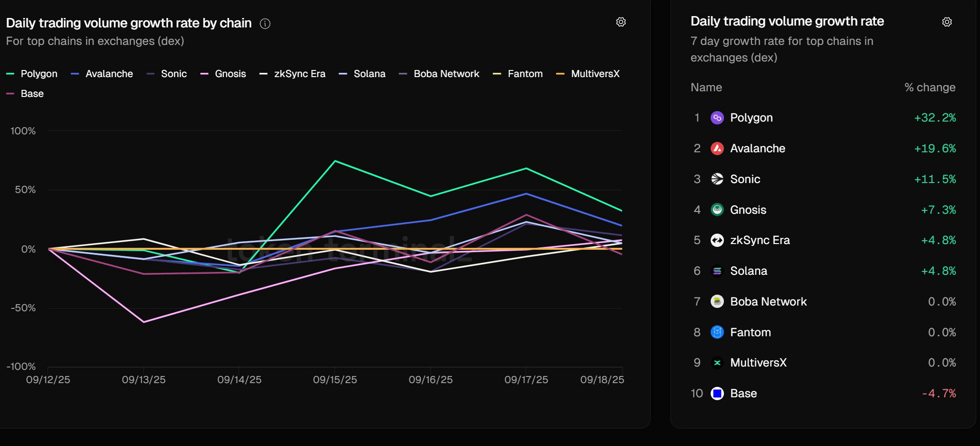Image resolution: width=980 pixels, height=446 pixels.
Task: Toggle Gnosis series in chart legend
Action: (223, 74)
